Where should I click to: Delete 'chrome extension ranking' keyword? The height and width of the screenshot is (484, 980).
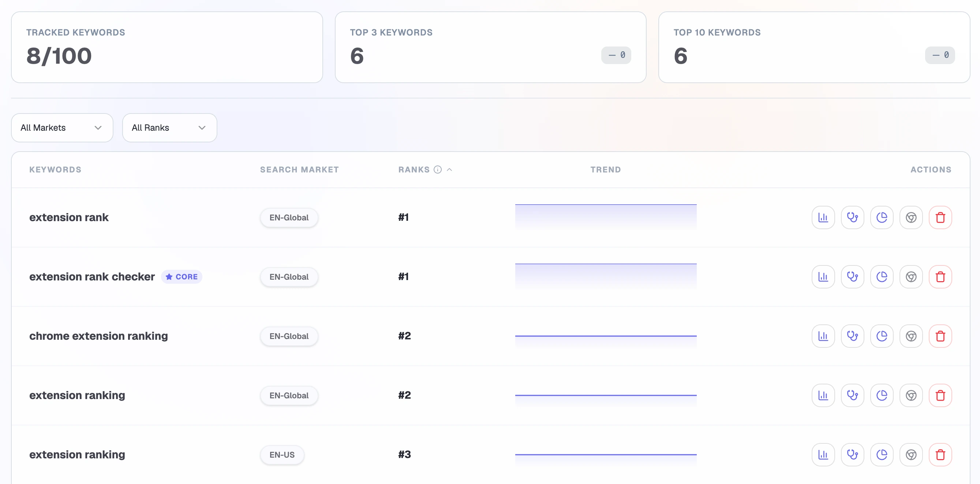coord(940,336)
